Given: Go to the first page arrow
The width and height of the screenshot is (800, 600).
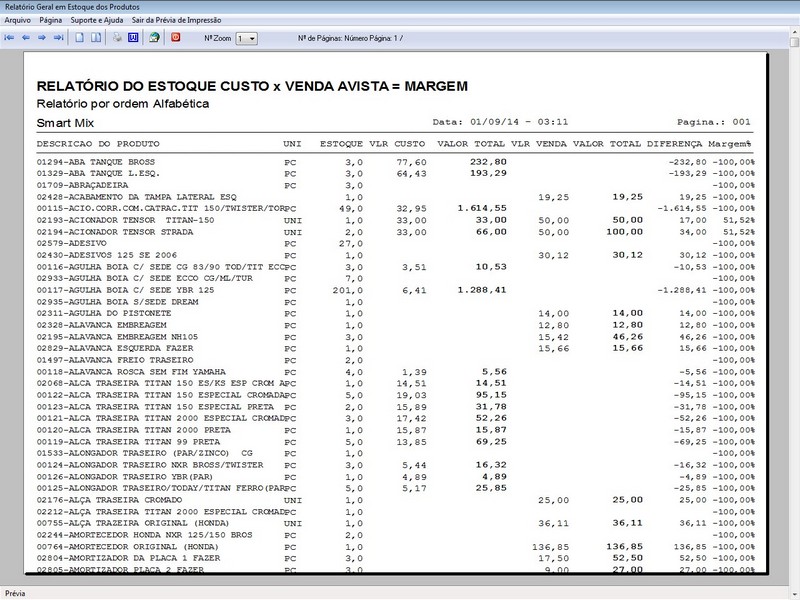Looking at the screenshot, I should 10,37.
